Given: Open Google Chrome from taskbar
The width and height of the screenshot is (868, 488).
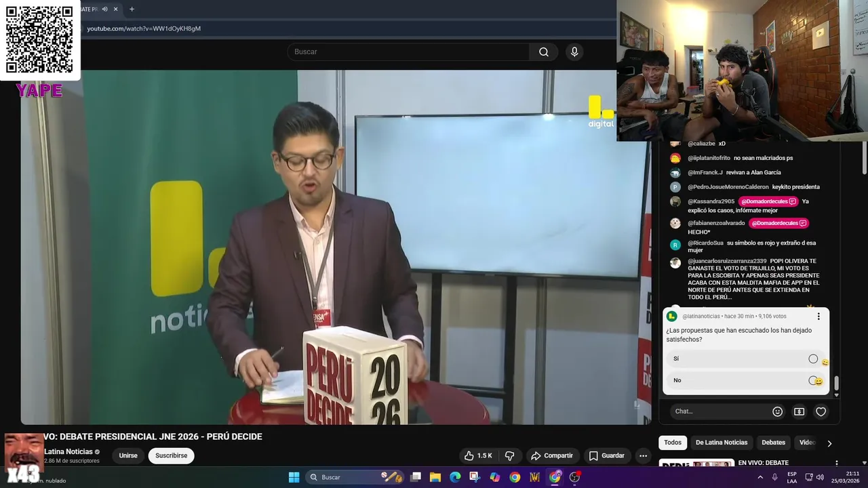Looking at the screenshot, I should point(515,477).
